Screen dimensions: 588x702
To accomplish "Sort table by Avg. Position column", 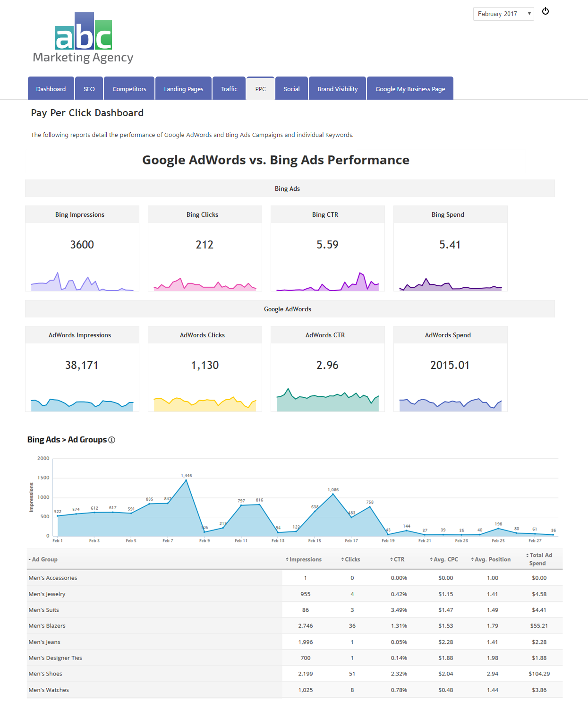I will coord(491,559).
